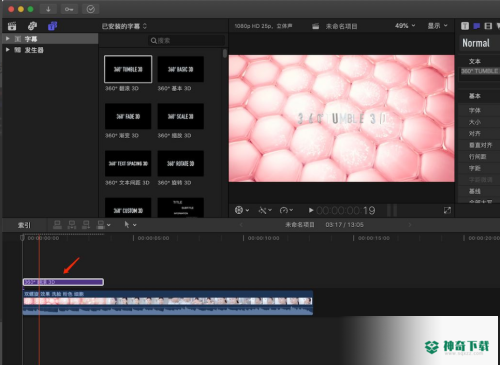Select the pink video clip in timeline
The width and height of the screenshot is (500, 365).
[168, 303]
